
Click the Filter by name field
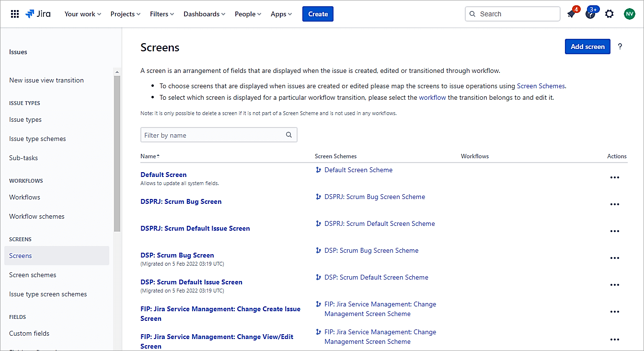213,135
